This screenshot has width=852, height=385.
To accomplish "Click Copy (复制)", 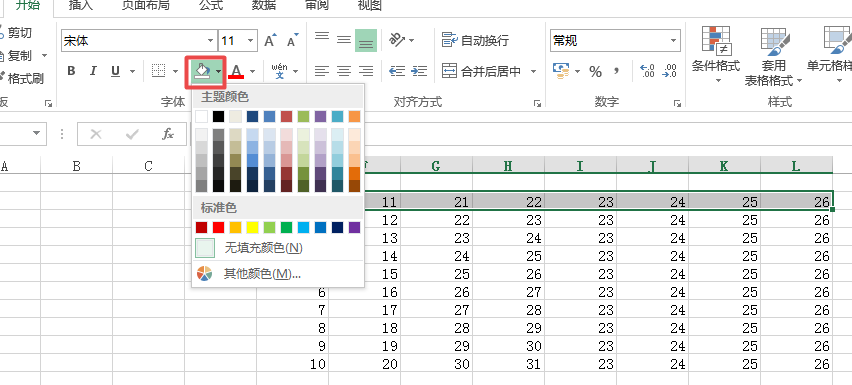I will coord(16,56).
